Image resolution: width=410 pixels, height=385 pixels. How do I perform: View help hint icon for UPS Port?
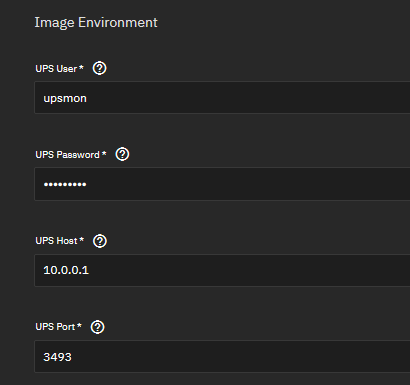97,327
